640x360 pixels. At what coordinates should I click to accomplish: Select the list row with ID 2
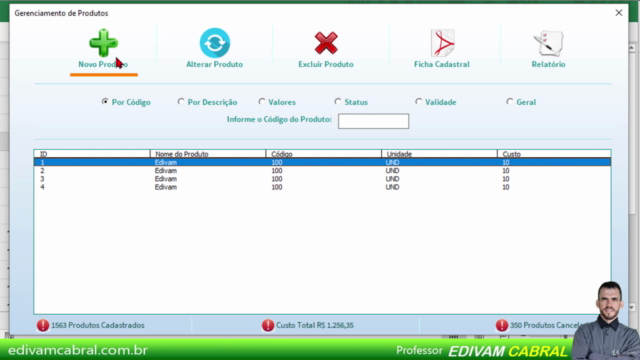tap(322, 171)
